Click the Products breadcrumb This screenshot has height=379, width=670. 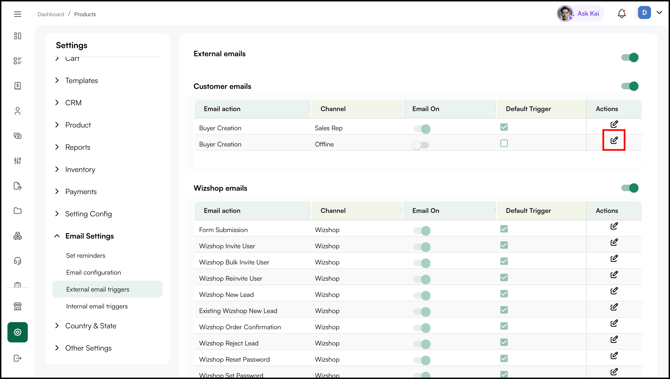point(85,14)
